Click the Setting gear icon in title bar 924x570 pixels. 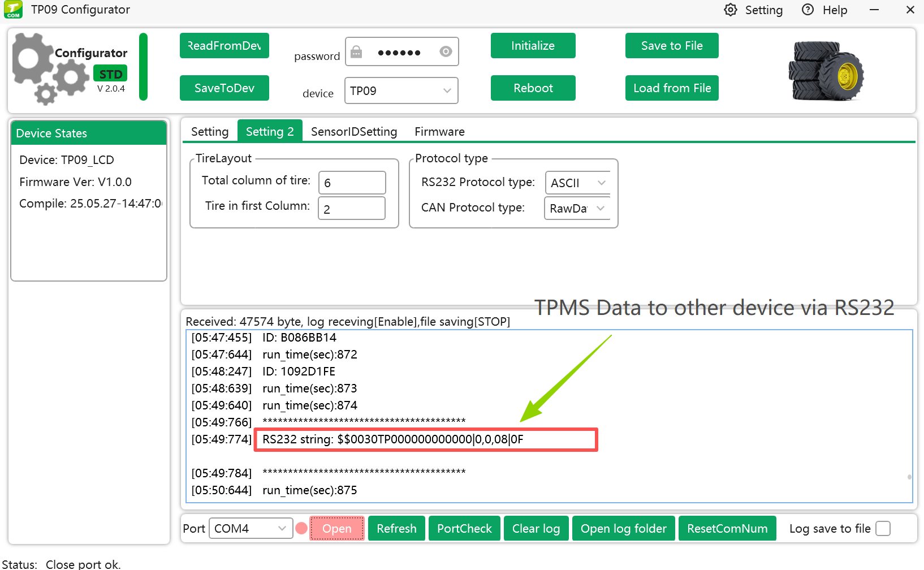[x=731, y=10]
